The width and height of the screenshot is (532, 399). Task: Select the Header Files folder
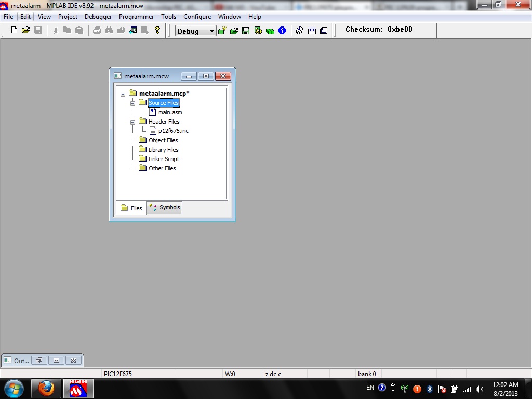164,122
